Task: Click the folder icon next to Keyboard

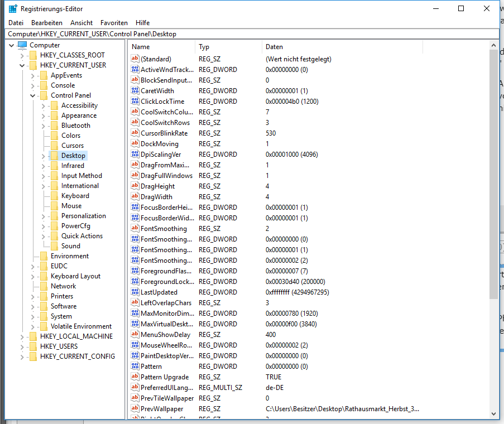Action: point(54,196)
